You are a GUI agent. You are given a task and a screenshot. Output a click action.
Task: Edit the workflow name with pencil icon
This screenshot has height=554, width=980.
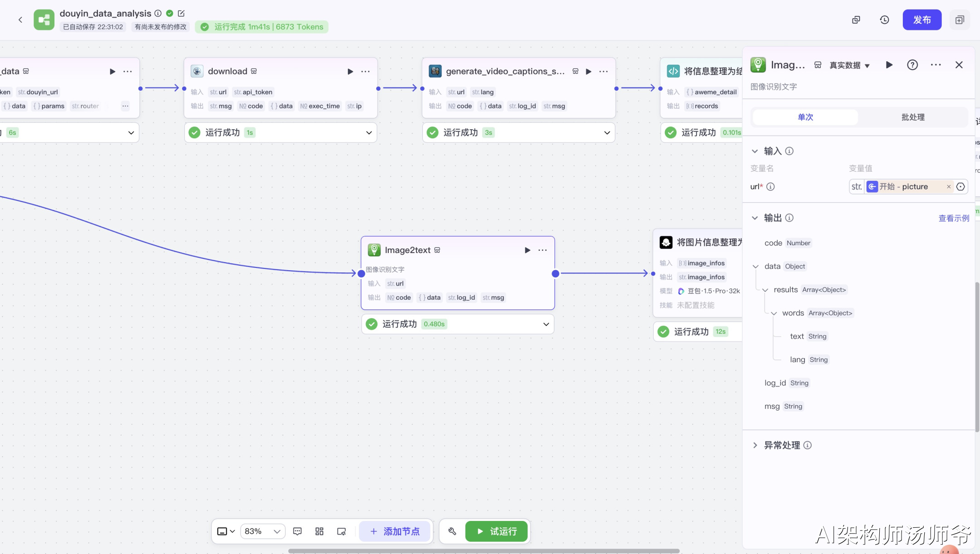point(181,14)
